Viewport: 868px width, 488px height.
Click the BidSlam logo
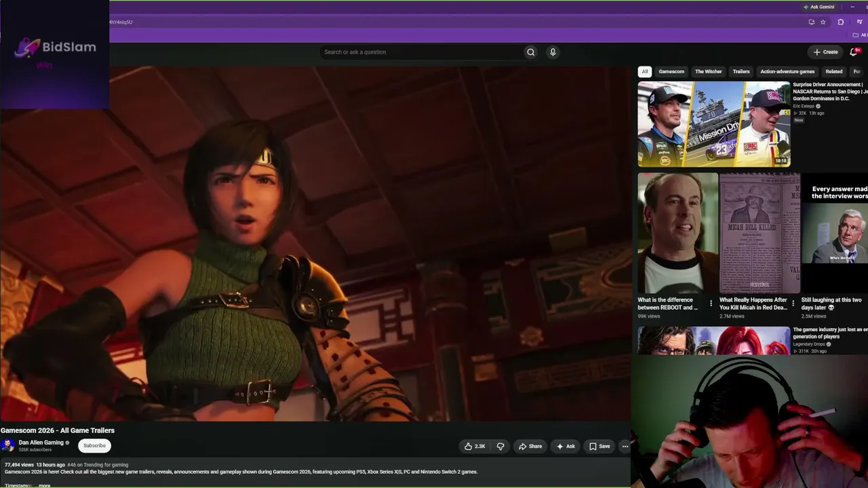(x=56, y=47)
